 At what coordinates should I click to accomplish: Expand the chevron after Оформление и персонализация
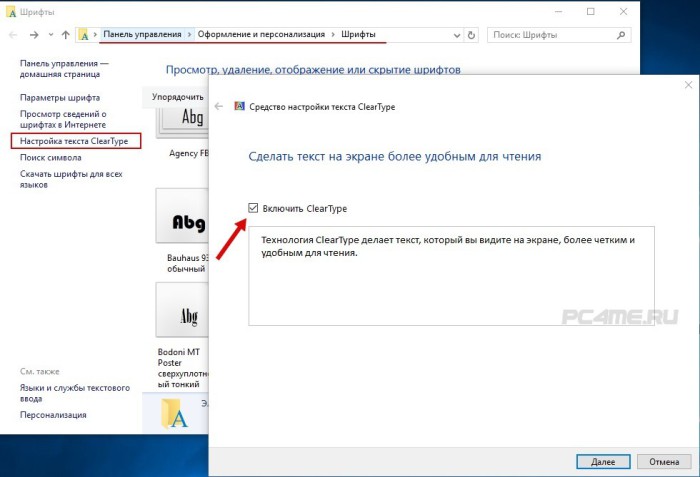[x=333, y=34]
